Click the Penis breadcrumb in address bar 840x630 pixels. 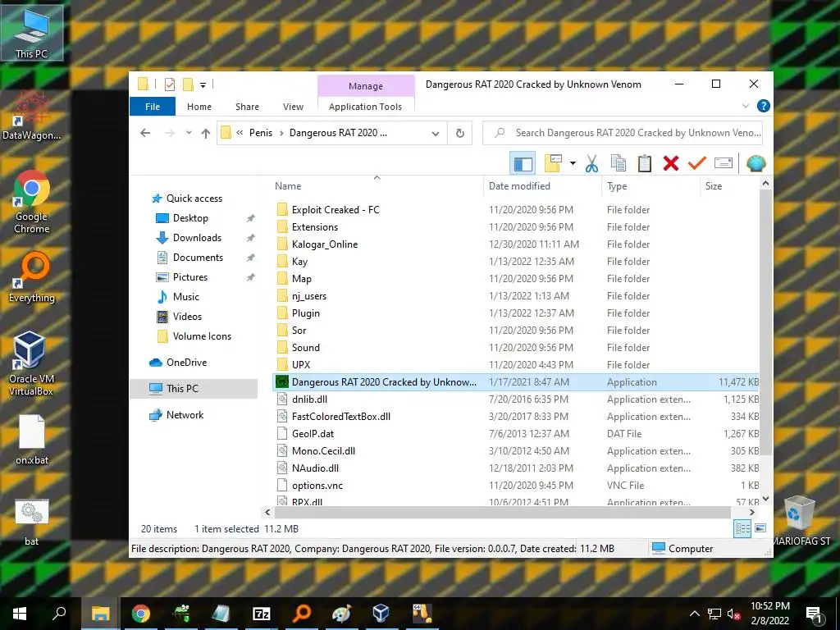[260, 133]
